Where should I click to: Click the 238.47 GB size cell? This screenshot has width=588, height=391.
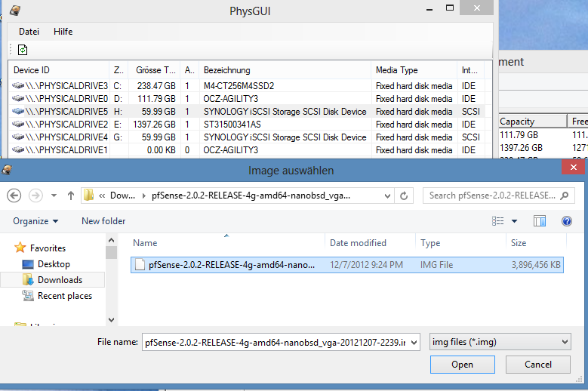pyautogui.click(x=156, y=86)
